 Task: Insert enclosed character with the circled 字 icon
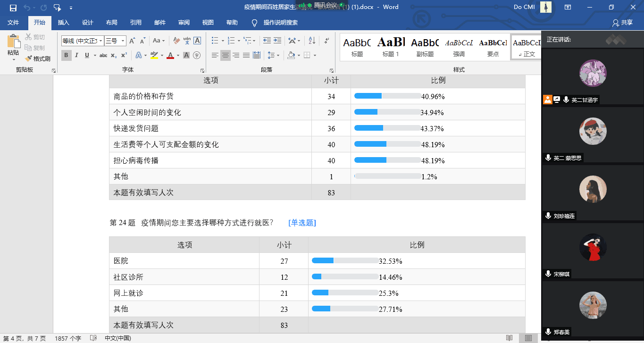[197, 55]
